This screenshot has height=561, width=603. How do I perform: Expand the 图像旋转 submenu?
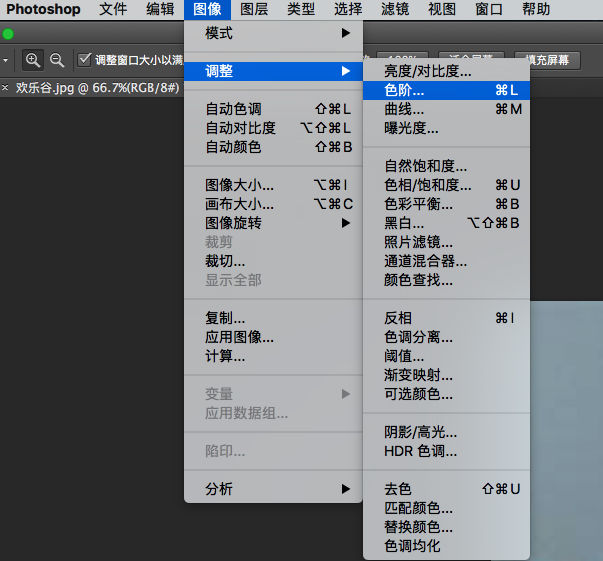[273, 223]
